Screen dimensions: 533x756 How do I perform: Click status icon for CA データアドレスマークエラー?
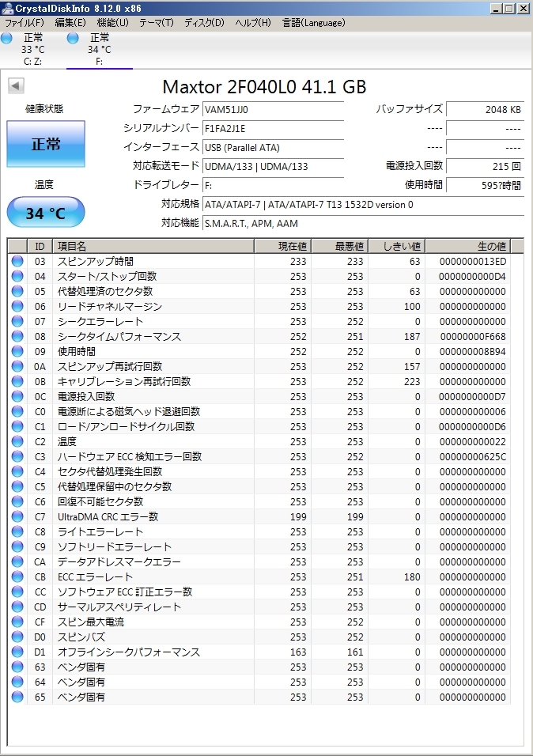coord(17,562)
